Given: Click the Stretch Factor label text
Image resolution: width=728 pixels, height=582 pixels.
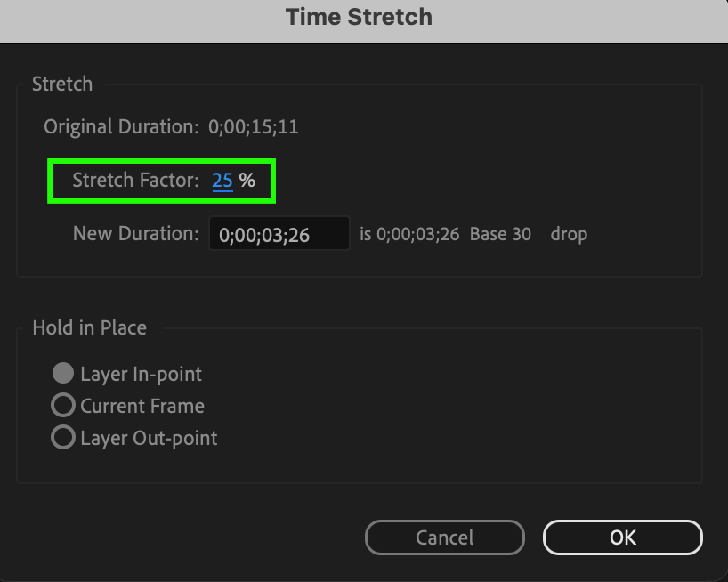Looking at the screenshot, I should click(x=135, y=181).
